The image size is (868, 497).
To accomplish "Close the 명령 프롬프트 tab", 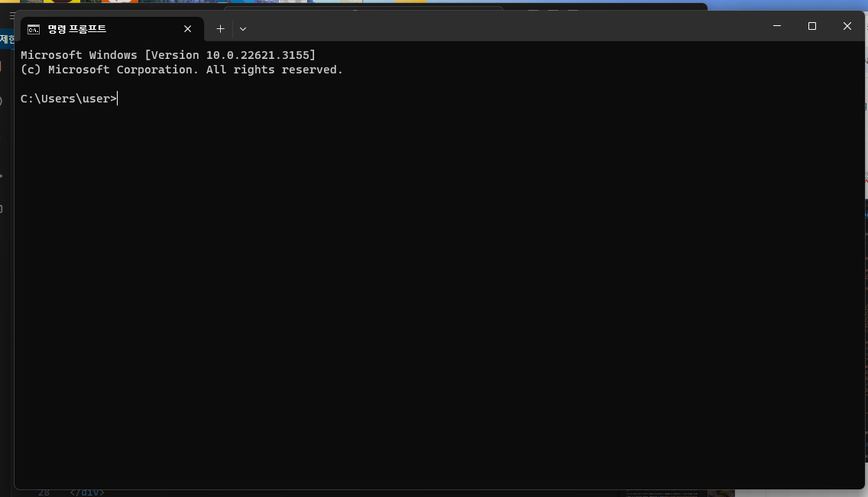I will (x=188, y=29).
